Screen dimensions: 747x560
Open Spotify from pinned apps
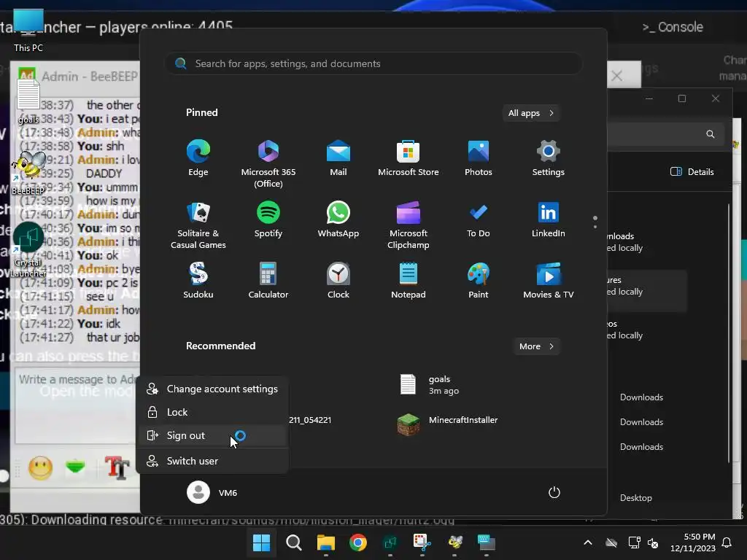268,220
